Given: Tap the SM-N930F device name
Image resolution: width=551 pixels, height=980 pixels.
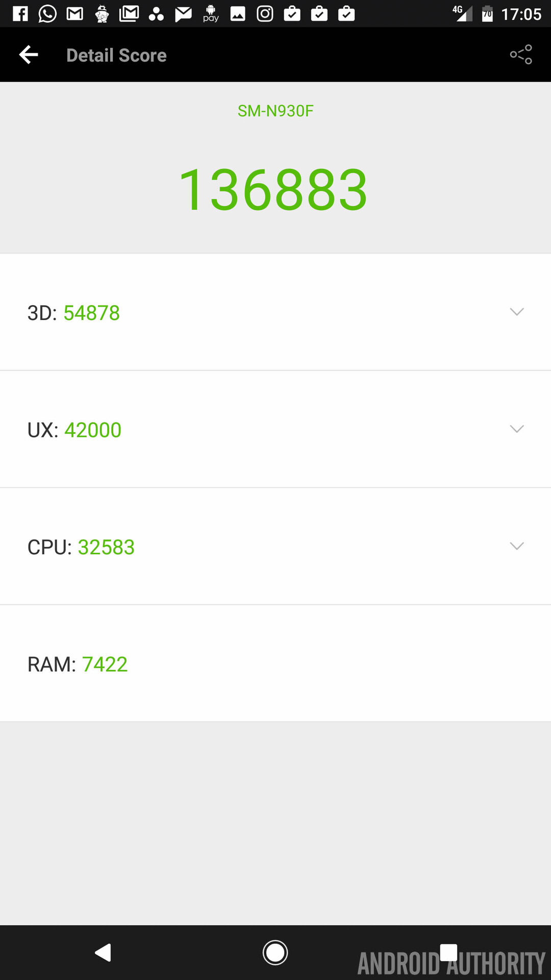Looking at the screenshot, I should click(x=275, y=111).
